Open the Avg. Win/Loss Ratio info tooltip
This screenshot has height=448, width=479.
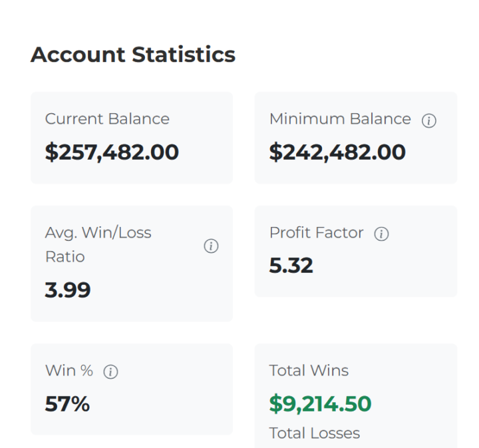click(211, 246)
